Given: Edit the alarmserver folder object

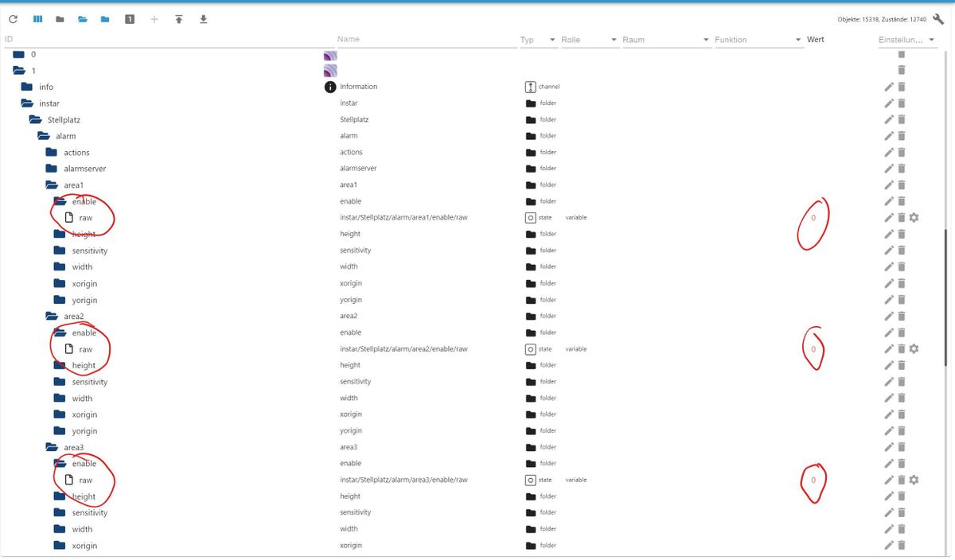Looking at the screenshot, I should point(889,169).
